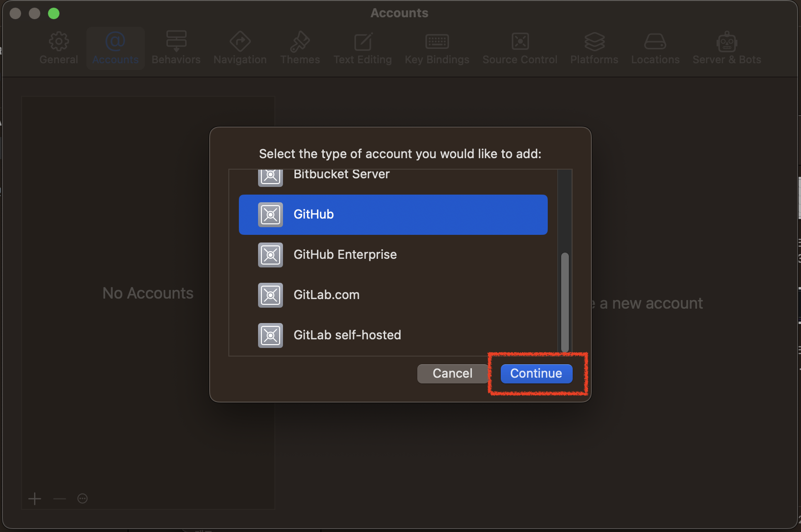Select the GitHub account type
This screenshot has height=532, width=801.
pos(393,215)
